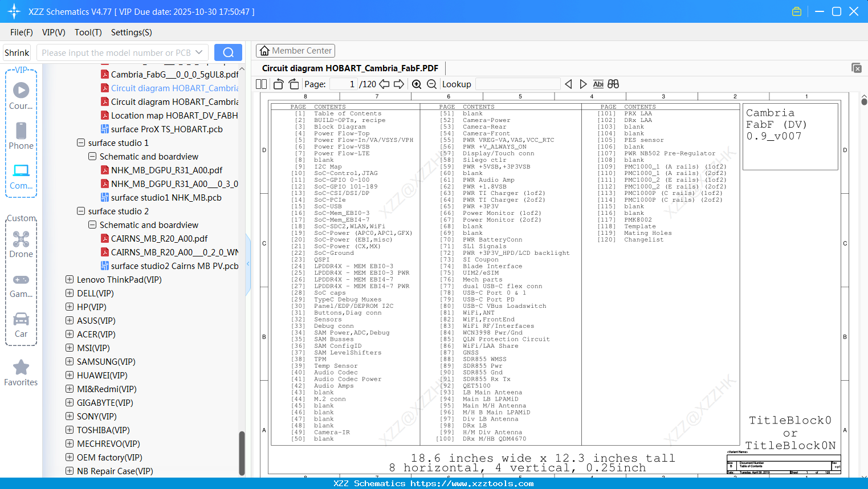Screen dimensions: 868x489
Task: Go to previous page arrow
Action: pos(384,84)
